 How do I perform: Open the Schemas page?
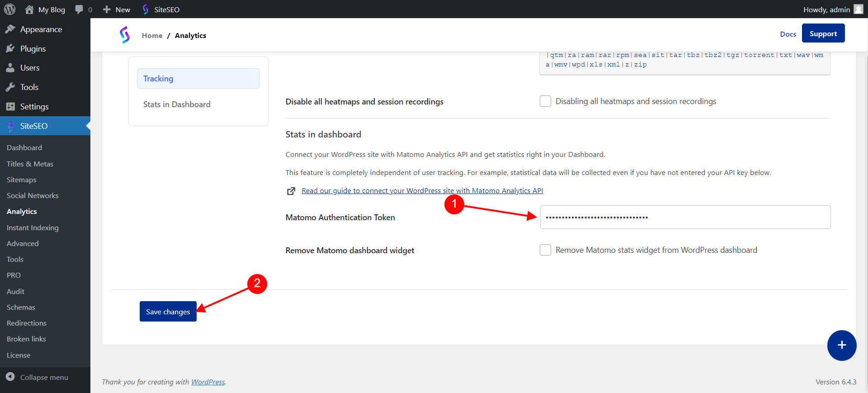(x=21, y=307)
